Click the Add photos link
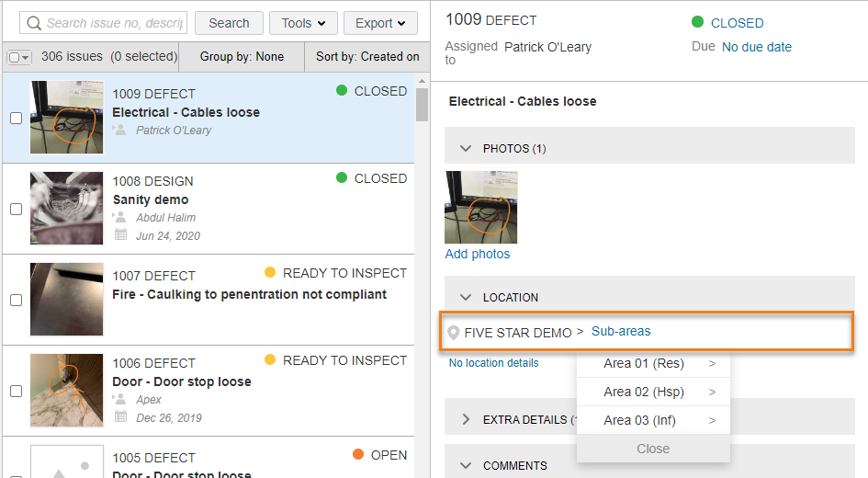Image resolution: width=868 pixels, height=478 pixels. [x=478, y=254]
